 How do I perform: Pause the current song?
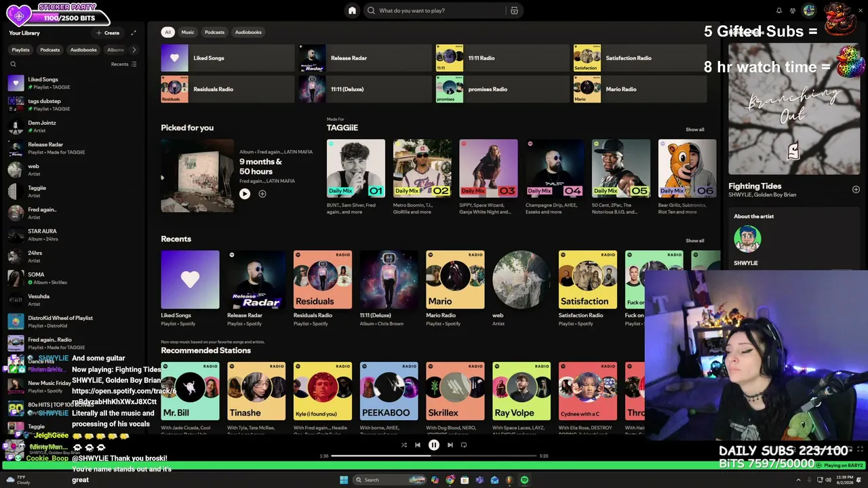[434, 445]
